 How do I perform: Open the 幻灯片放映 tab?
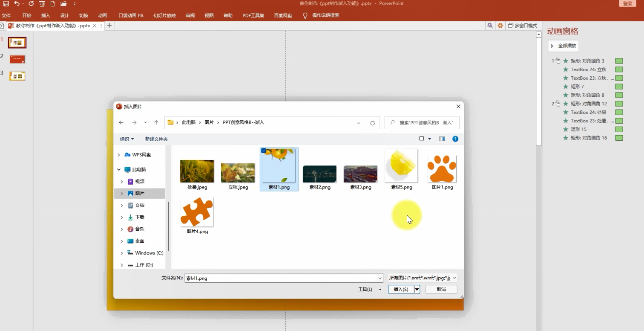coord(164,15)
